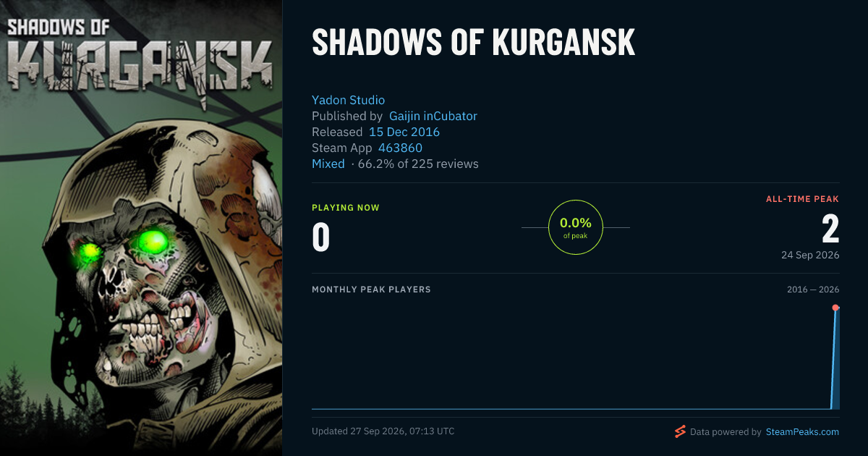Image resolution: width=868 pixels, height=456 pixels.
Task: Click the all-time peak value 2
Action: [830, 229]
